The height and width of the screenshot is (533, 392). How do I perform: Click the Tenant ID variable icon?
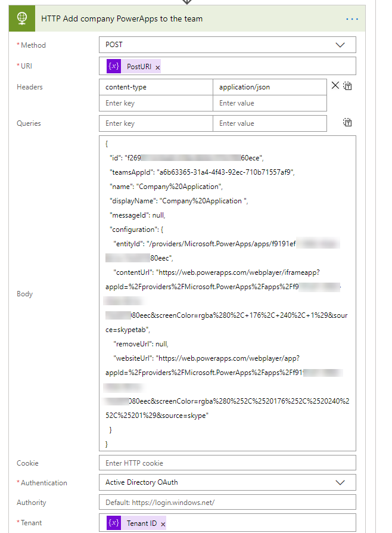click(x=114, y=523)
